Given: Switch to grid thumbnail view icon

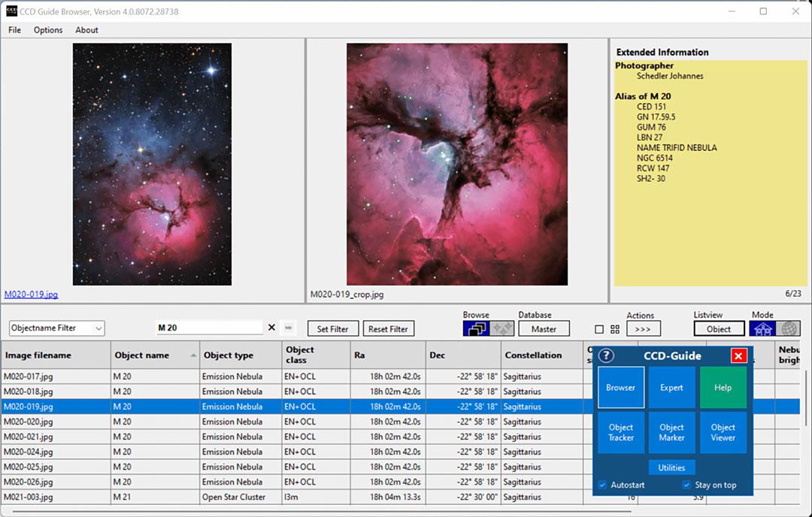Looking at the screenshot, I should [615, 329].
